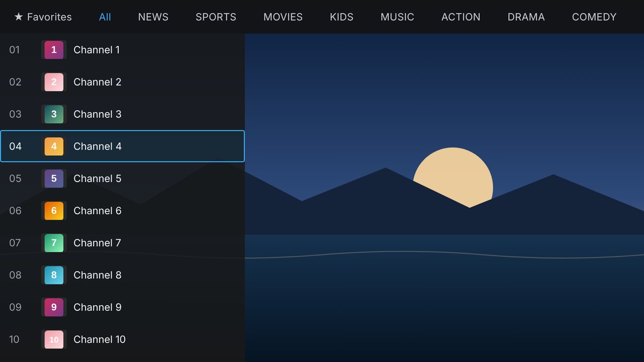Click the green Channel 7 logo icon
This screenshot has height=362, width=644.
pyautogui.click(x=54, y=243)
